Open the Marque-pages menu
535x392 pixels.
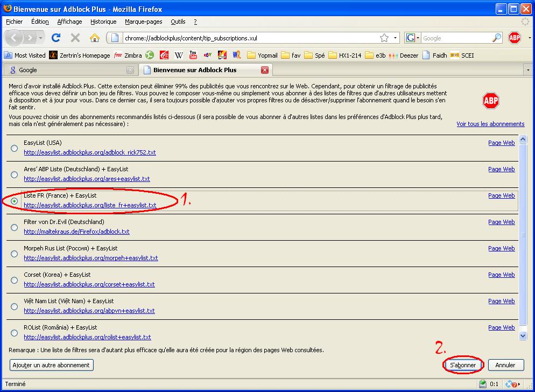pyautogui.click(x=144, y=22)
